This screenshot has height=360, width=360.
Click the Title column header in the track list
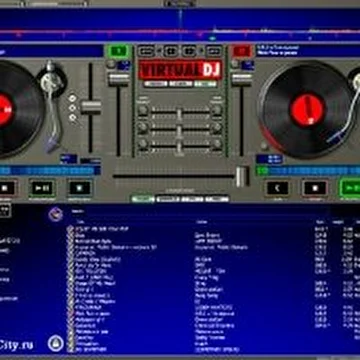[80, 222]
